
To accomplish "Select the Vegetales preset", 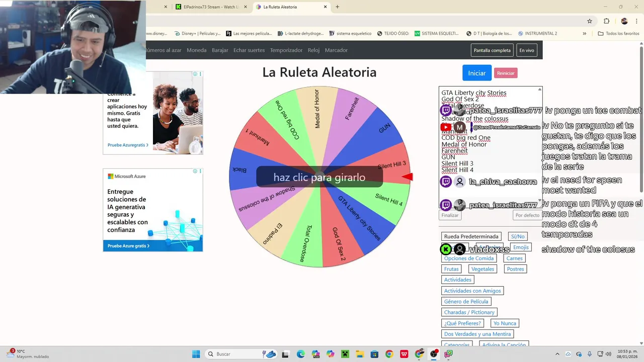I will (482, 269).
